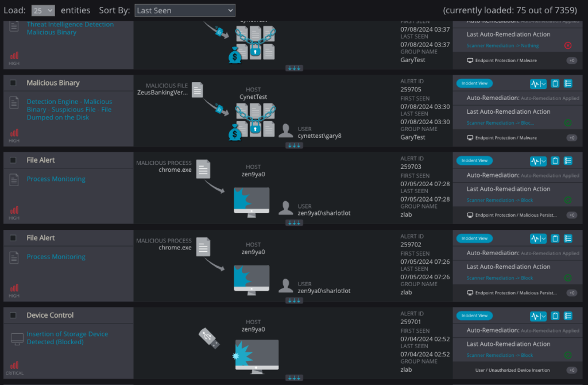This screenshot has width=588, height=385.
Task: Open Incident View for alert 259702
Action: 474,238
